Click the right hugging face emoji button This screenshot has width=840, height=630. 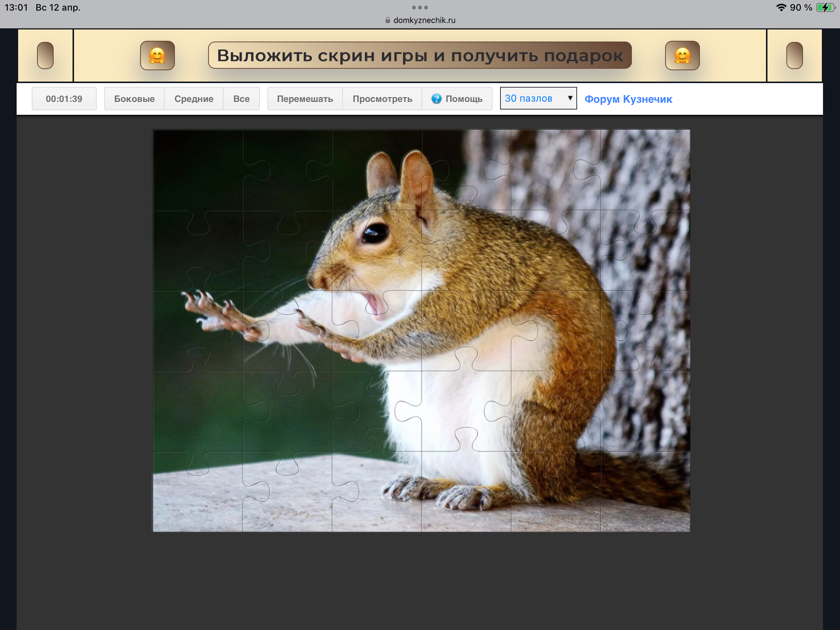(x=682, y=56)
